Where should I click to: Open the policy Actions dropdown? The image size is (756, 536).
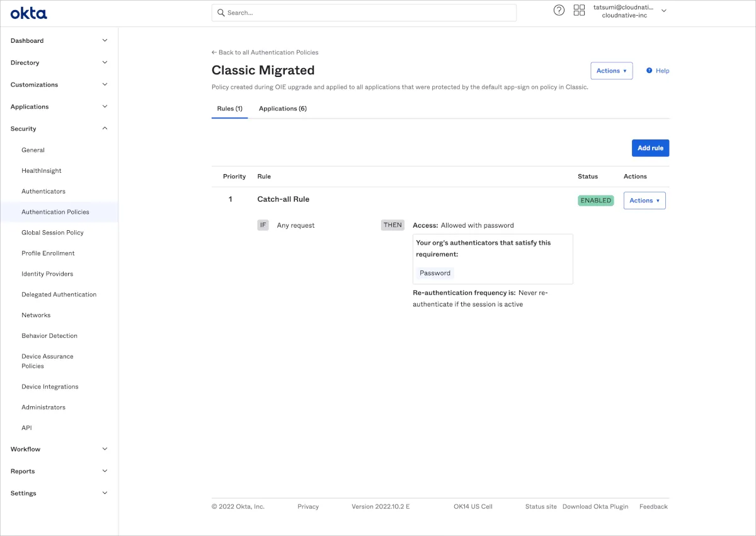tap(611, 71)
